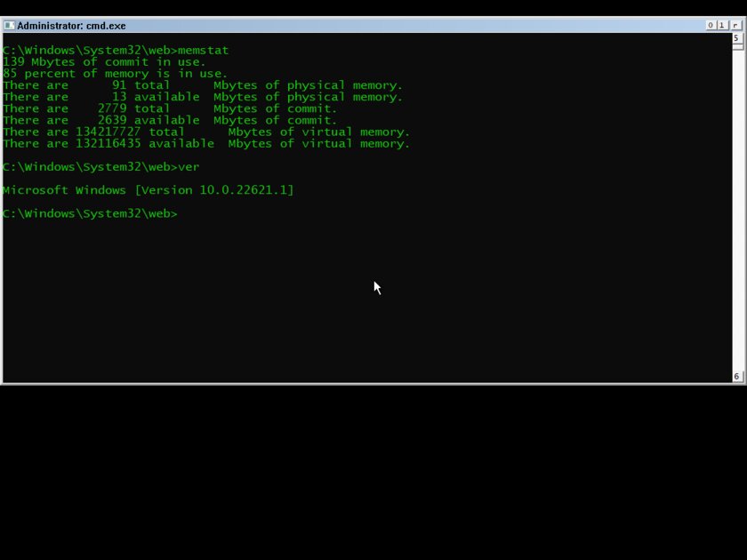Click the '132116435 available' virtual memory line
The width and height of the screenshot is (747, 560).
click(205, 143)
